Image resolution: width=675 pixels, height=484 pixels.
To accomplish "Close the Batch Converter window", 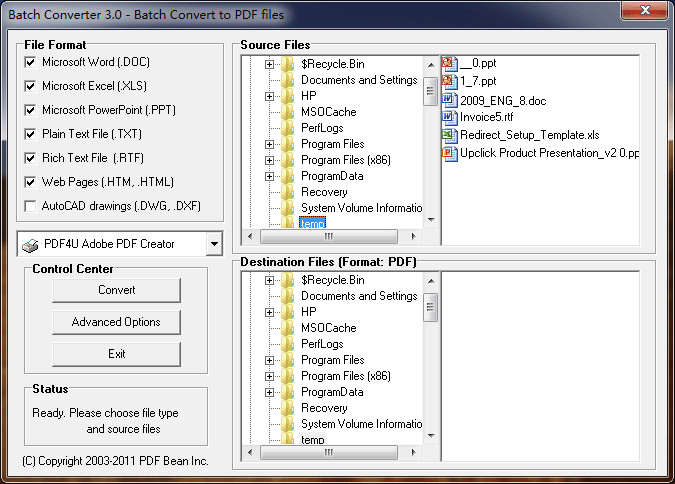I will point(644,10).
